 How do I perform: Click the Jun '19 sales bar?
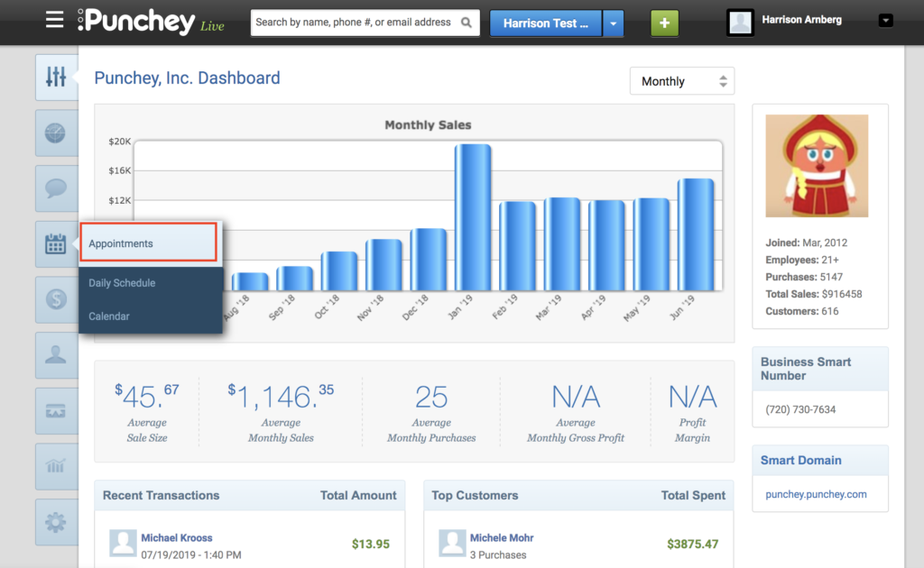click(696, 234)
